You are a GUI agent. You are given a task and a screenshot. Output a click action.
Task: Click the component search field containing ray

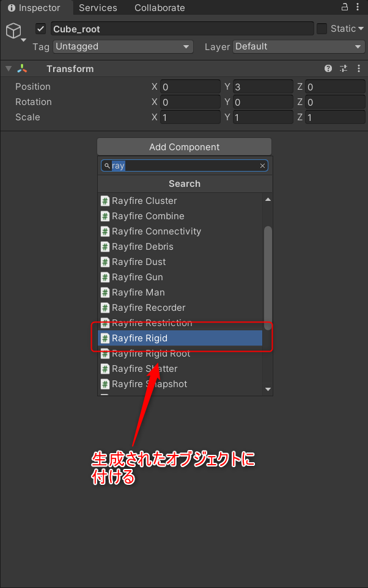(184, 165)
